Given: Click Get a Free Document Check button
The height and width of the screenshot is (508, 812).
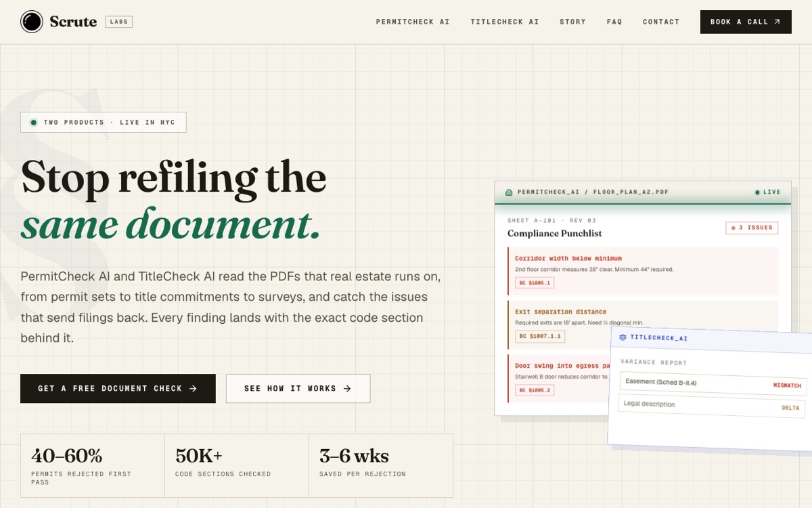Looking at the screenshot, I should (x=118, y=389).
